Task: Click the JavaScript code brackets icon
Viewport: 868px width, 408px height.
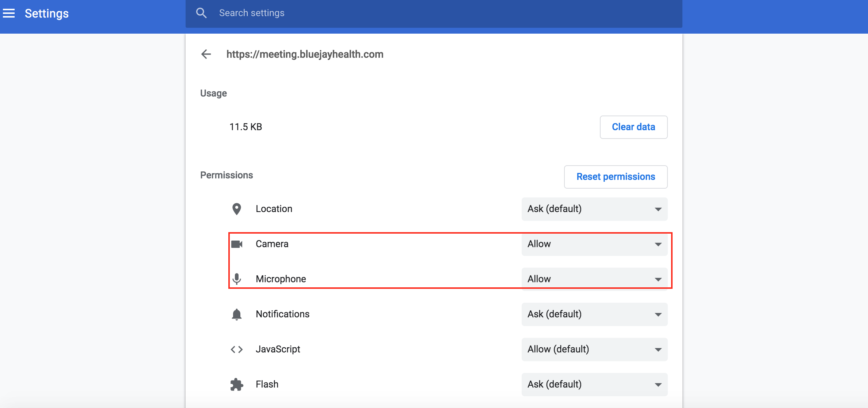Action: (237, 350)
